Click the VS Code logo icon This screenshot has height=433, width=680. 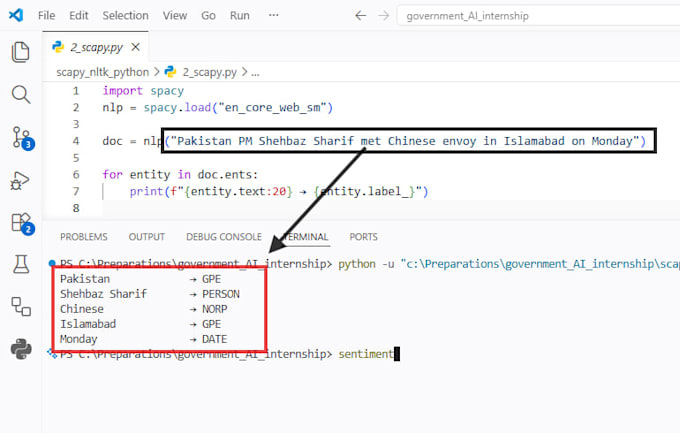point(16,15)
